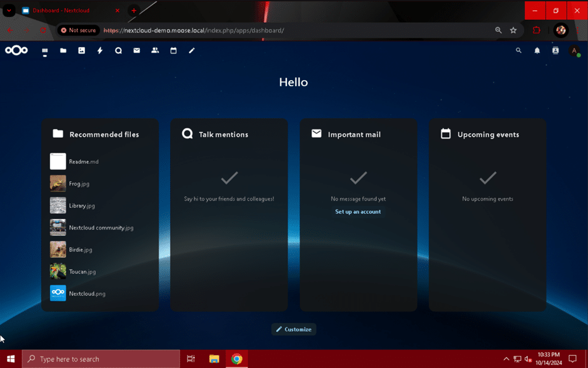Open the Chrome profile avatar

pos(561,30)
